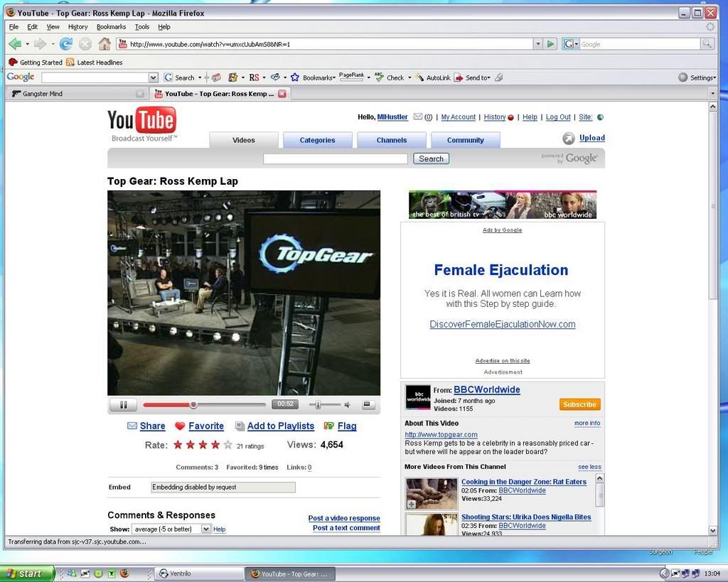
Task: Subscribe to BBCWorldwide
Action: coord(580,405)
